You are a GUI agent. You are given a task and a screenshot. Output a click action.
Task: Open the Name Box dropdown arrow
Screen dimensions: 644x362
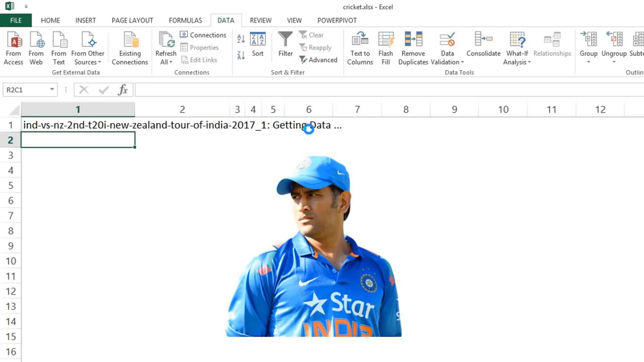[x=52, y=90]
